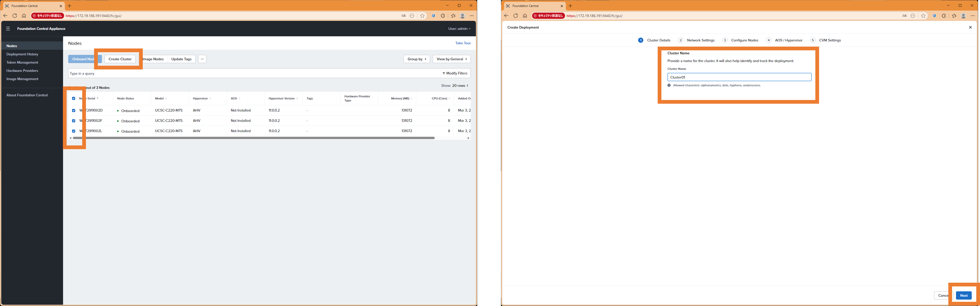Click home icon in right browser window

525,16
